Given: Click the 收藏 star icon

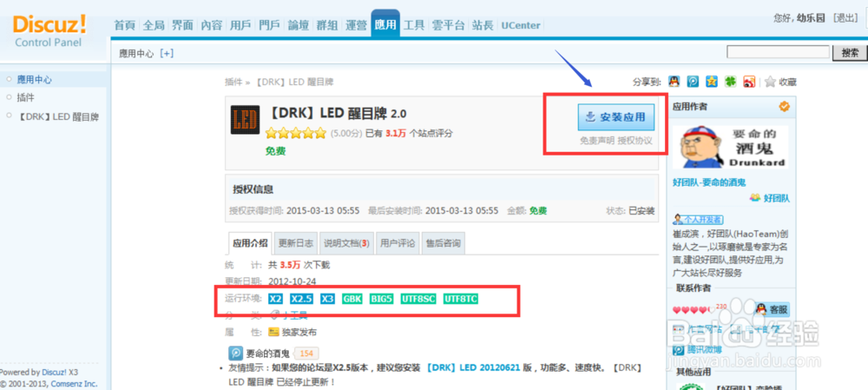Looking at the screenshot, I should [771, 82].
